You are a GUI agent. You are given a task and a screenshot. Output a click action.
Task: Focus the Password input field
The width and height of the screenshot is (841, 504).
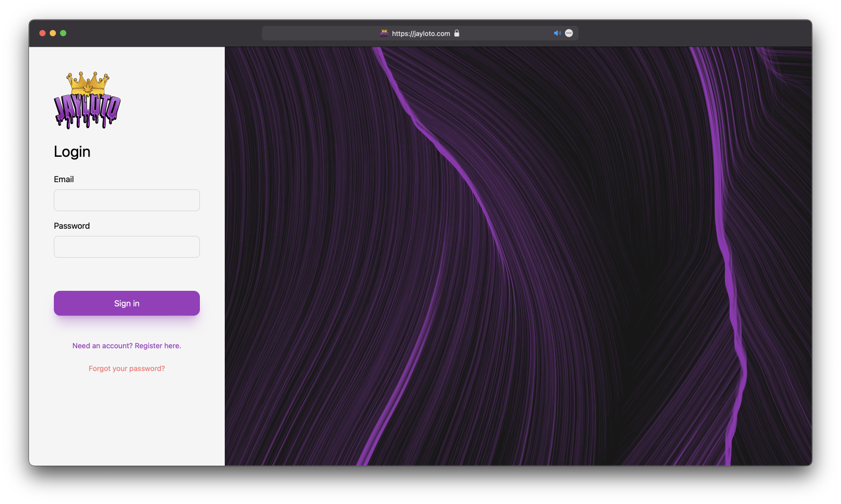point(127,247)
